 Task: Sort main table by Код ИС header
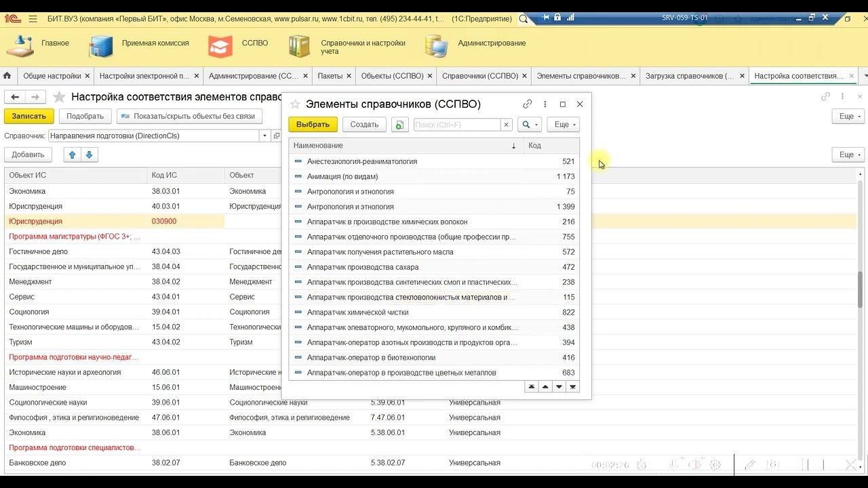tap(186, 175)
